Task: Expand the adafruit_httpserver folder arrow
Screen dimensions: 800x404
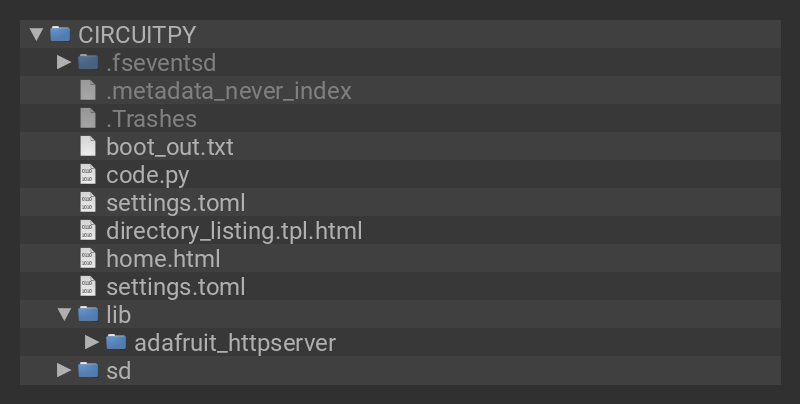Action: [92, 342]
